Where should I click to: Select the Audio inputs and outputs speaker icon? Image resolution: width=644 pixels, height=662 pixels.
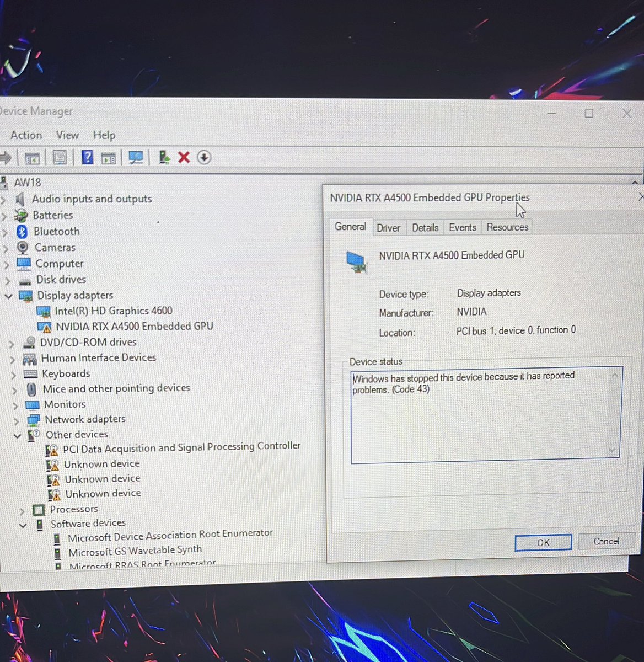point(20,199)
